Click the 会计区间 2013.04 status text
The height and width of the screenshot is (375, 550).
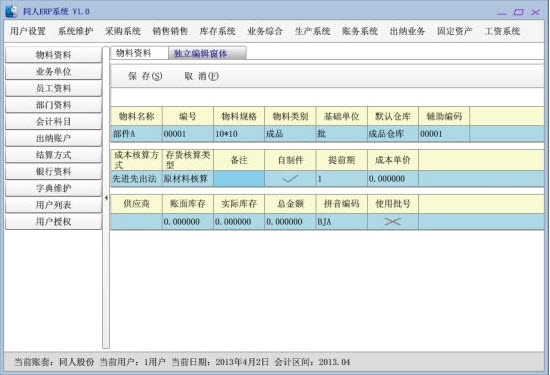point(312,362)
